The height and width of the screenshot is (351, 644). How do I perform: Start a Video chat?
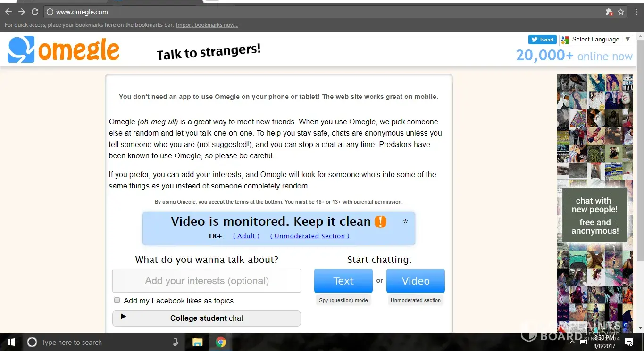tap(415, 281)
